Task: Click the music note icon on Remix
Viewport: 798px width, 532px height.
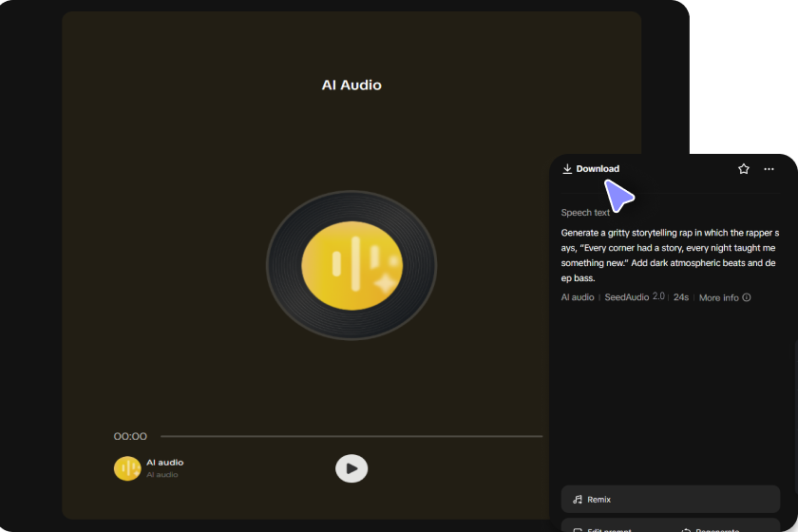Action: (x=578, y=500)
